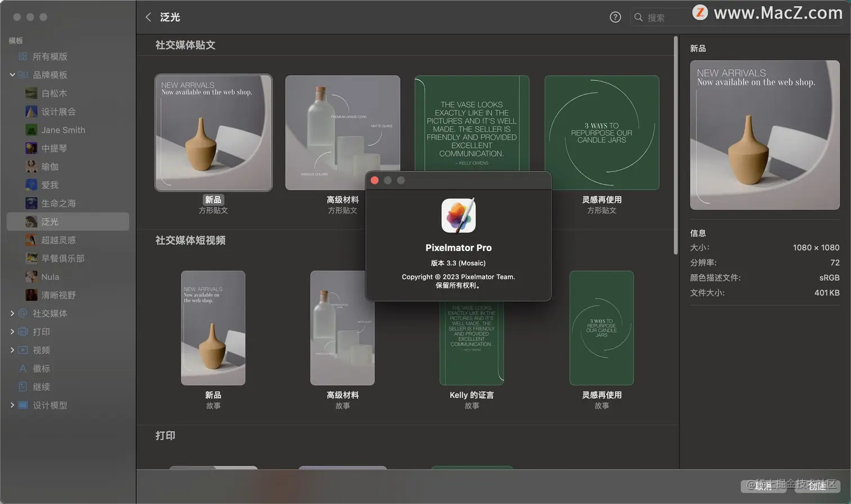
Task: Expand the 社交媒体 category
Action: 12,313
